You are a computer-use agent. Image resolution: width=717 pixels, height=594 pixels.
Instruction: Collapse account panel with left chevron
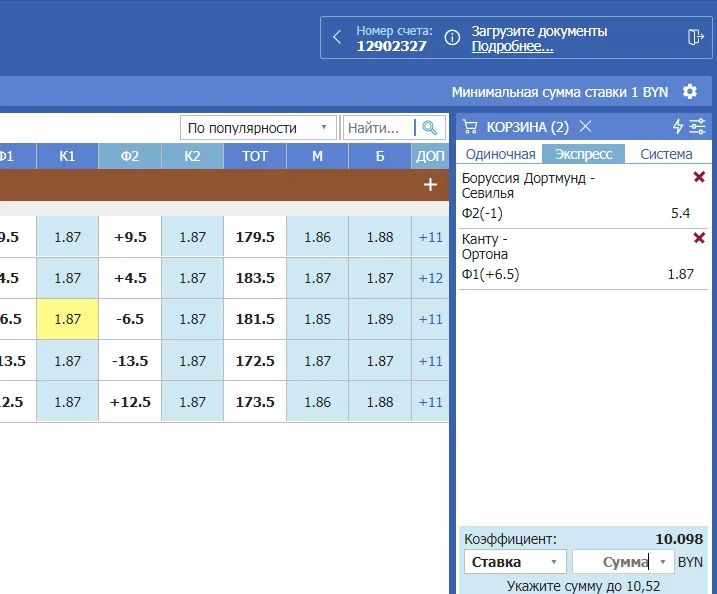(x=337, y=38)
